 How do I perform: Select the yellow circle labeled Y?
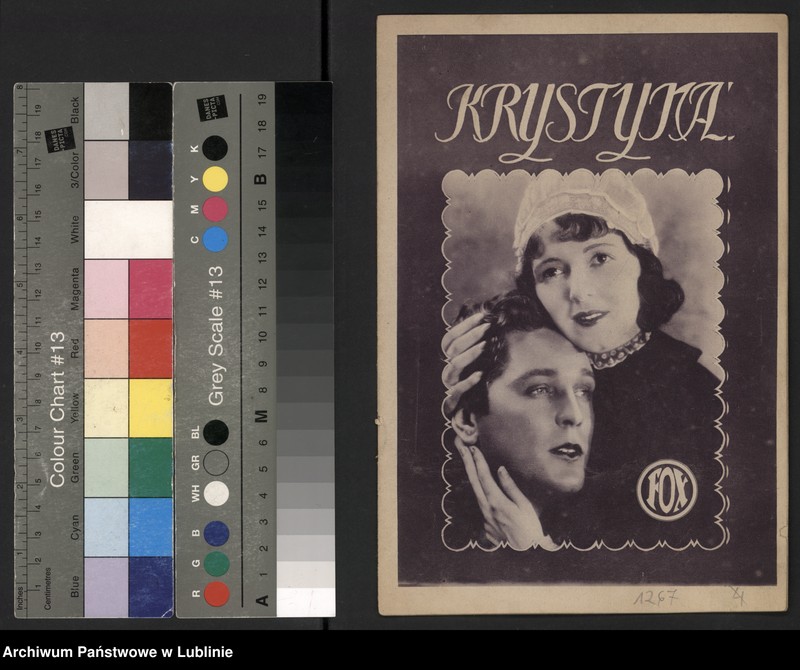coord(215,179)
